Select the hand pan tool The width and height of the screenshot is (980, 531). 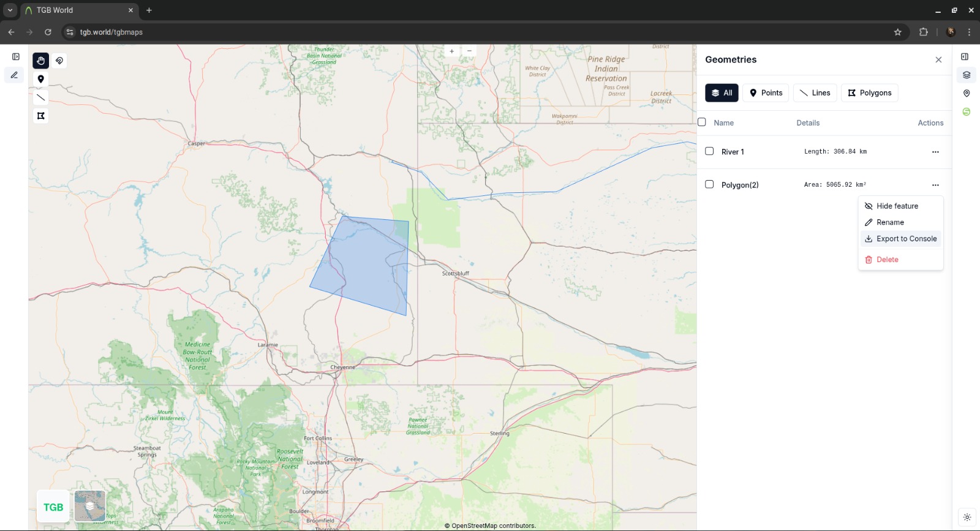40,61
